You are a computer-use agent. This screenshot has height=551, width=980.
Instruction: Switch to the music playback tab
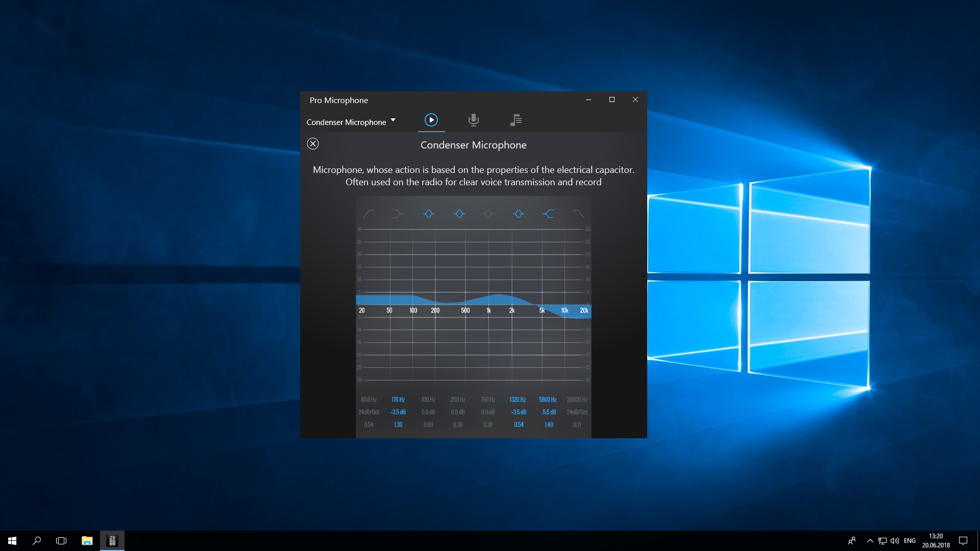pos(516,120)
